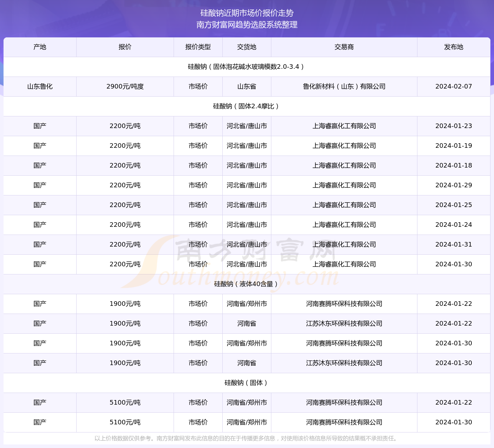
Task: Click the date 2024-01-29
Action: tap(454, 185)
